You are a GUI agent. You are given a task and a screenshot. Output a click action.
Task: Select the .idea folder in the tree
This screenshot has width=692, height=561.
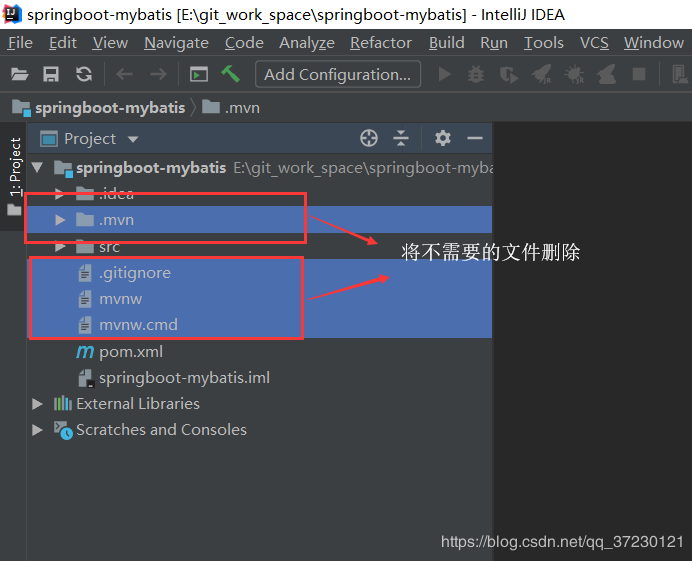(260, 193)
